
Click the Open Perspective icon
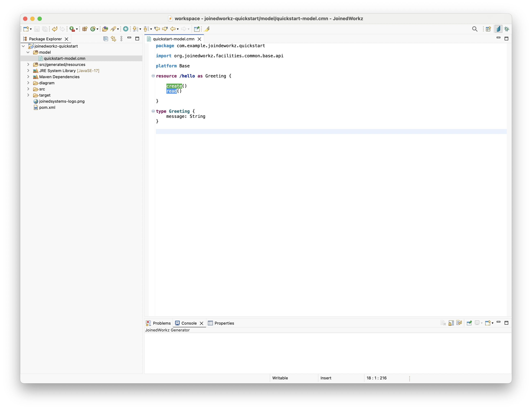[x=488, y=29]
